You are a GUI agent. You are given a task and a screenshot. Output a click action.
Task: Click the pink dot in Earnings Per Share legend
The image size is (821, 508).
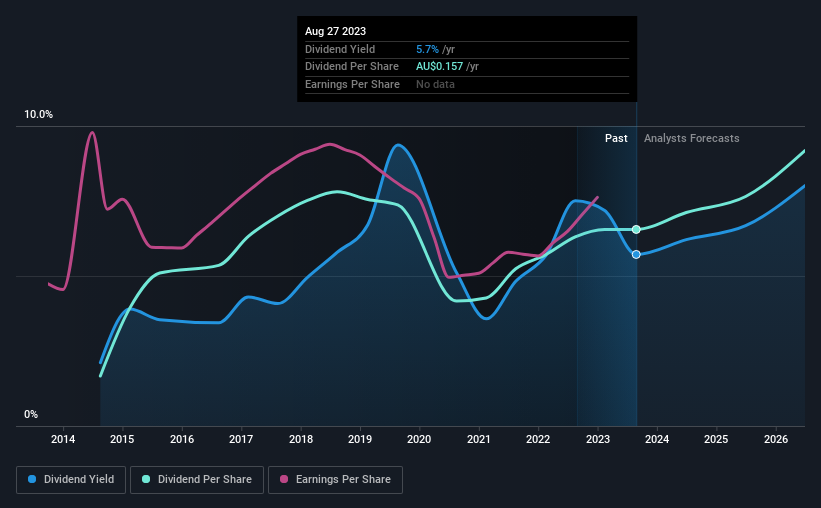[x=284, y=479]
